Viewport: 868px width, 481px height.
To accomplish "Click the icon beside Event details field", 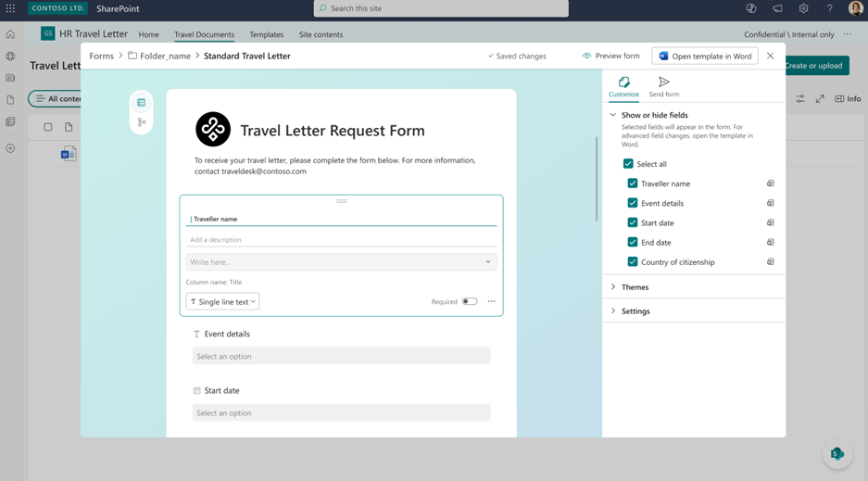I will [770, 203].
